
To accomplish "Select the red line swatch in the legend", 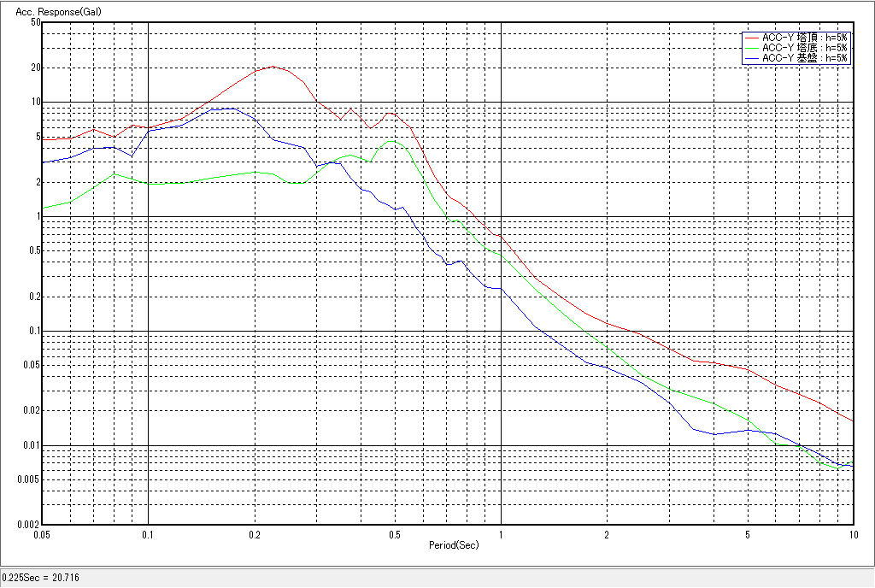I will click(752, 38).
